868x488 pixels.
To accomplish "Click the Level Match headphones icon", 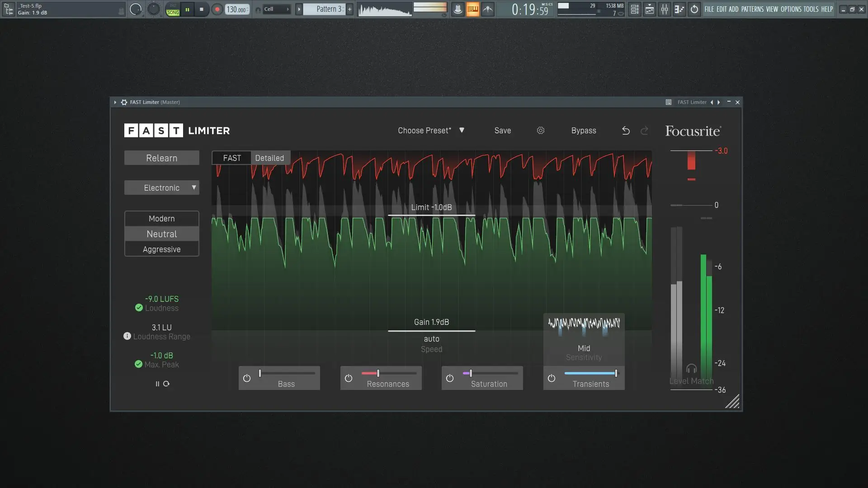I will (x=691, y=369).
